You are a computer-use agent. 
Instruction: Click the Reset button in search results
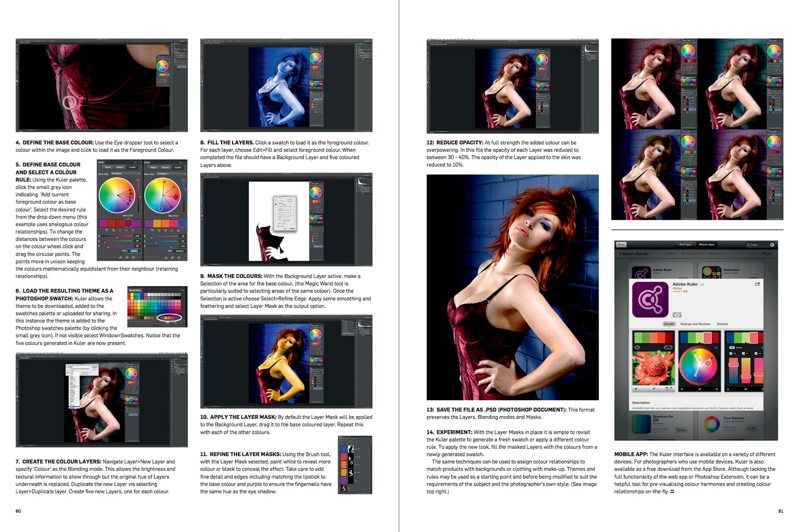(x=766, y=254)
